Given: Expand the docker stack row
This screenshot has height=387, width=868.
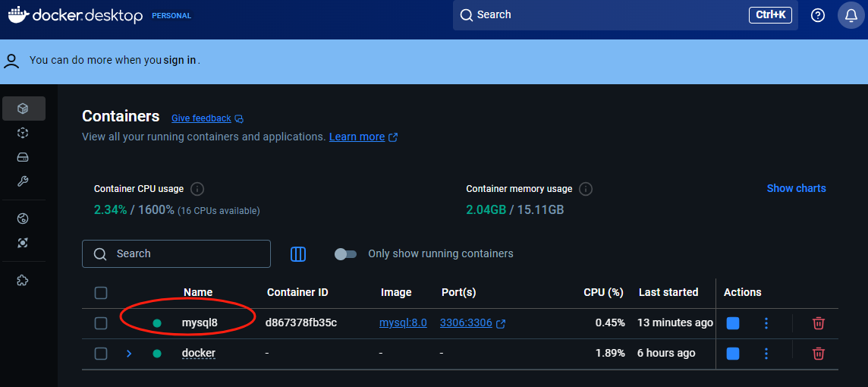Looking at the screenshot, I should coord(129,353).
